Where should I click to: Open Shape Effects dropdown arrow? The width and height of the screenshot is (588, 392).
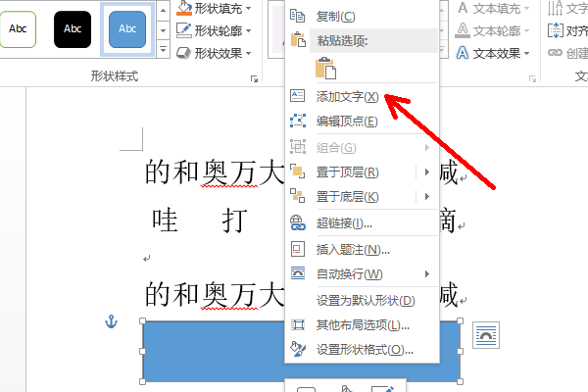(x=248, y=54)
